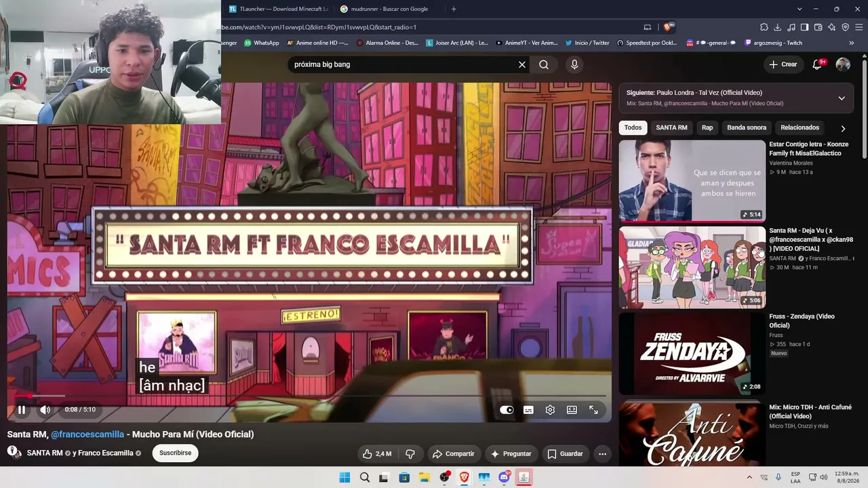Show more filter chips with arrow
Screen dimensions: 868x488
pos(843,128)
